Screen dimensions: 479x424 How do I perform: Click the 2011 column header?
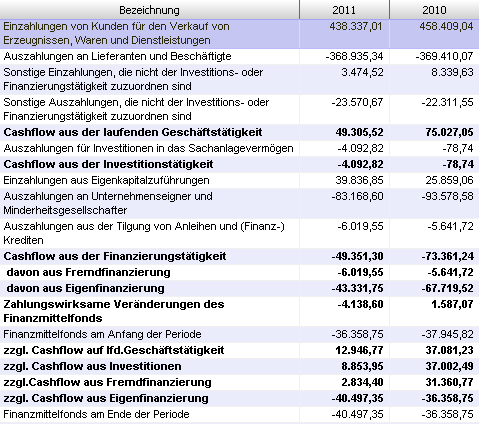344,10
